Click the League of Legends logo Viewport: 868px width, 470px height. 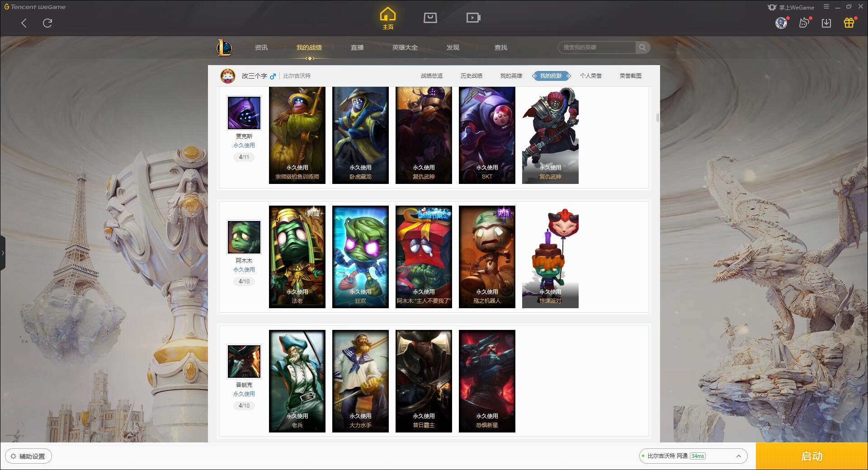point(224,47)
